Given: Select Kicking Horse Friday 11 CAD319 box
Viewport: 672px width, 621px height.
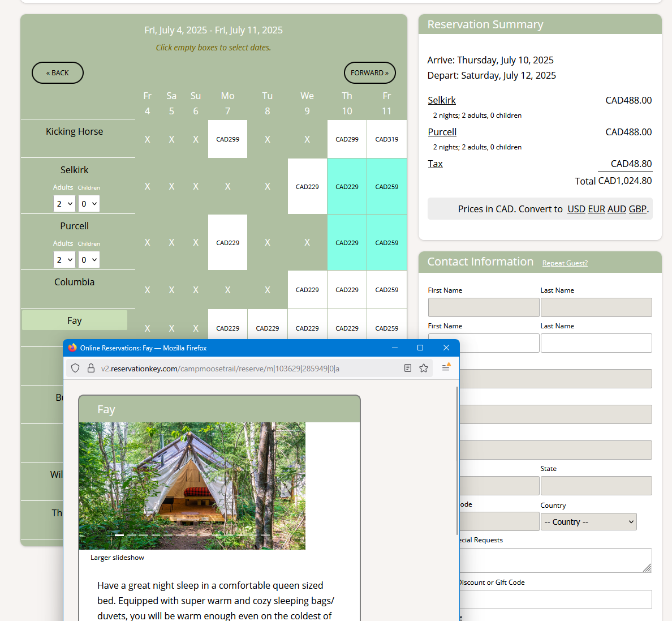Looking at the screenshot, I should tap(386, 139).
